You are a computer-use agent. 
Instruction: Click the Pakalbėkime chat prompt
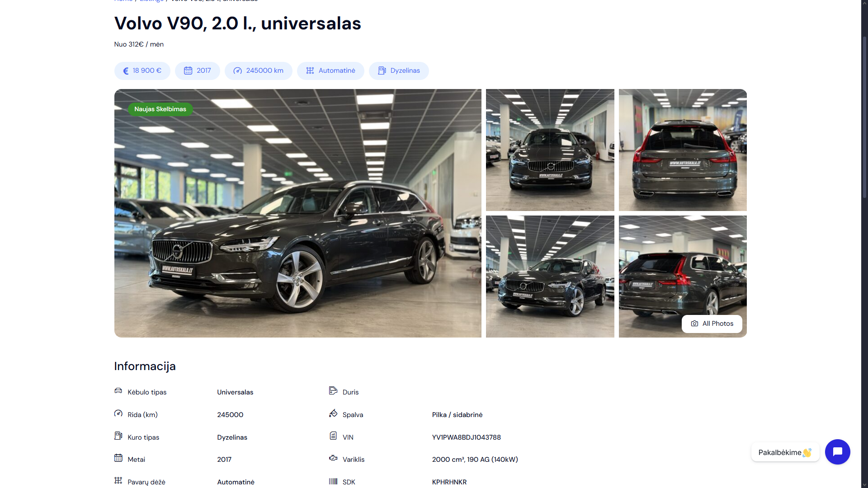[x=785, y=452]
